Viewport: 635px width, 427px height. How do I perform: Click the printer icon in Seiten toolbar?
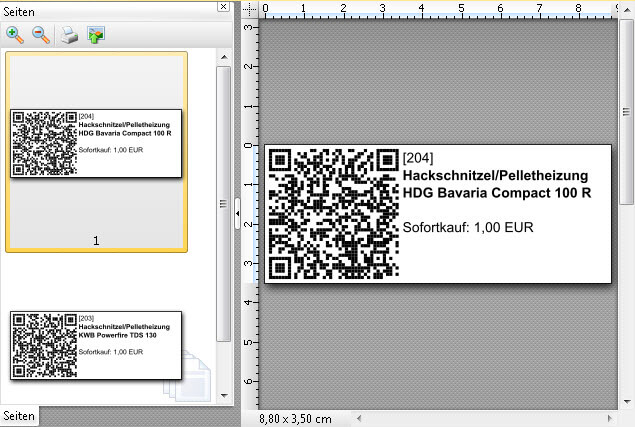(70, 35)
